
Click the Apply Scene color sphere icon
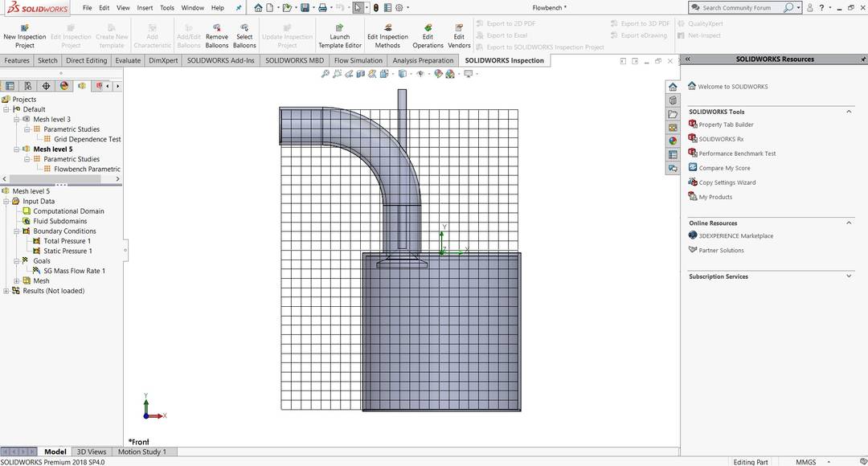448,73
